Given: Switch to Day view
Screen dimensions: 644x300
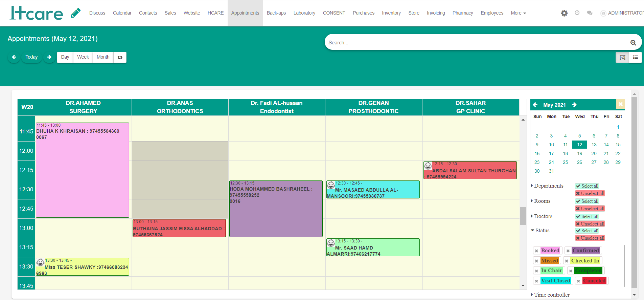Looking at the screenshot, I should click(65, 57).
